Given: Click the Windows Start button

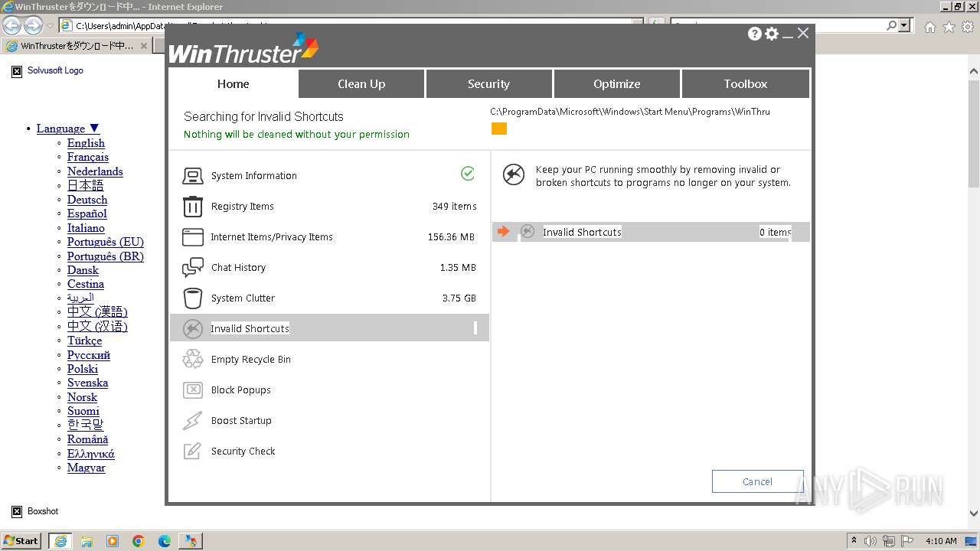Looking at the screenshot, I should pyautogui.click(x=21, y=541).
